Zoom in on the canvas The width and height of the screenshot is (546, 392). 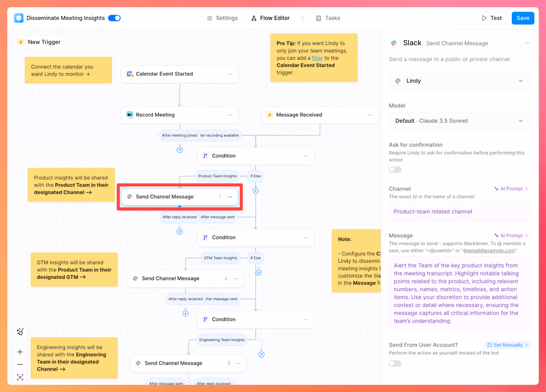(x=20, y=352)
